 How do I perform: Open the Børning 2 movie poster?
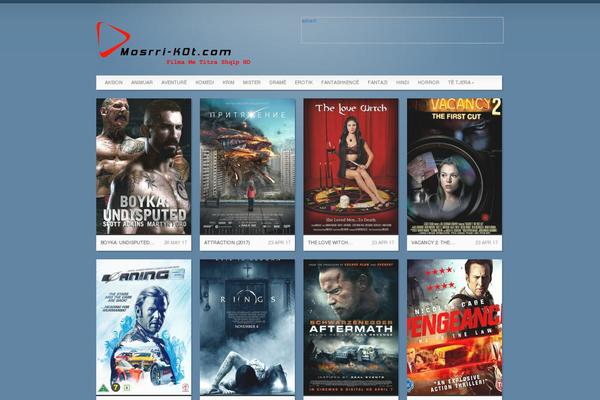143,327
